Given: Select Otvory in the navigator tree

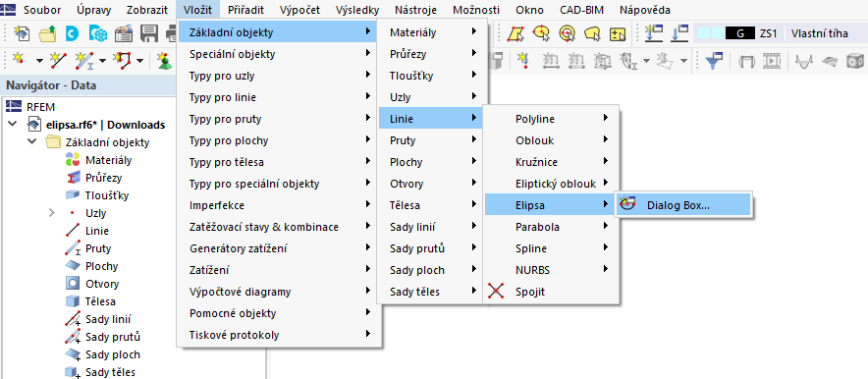Looking at the screenshot, I should tap(102, 284).
